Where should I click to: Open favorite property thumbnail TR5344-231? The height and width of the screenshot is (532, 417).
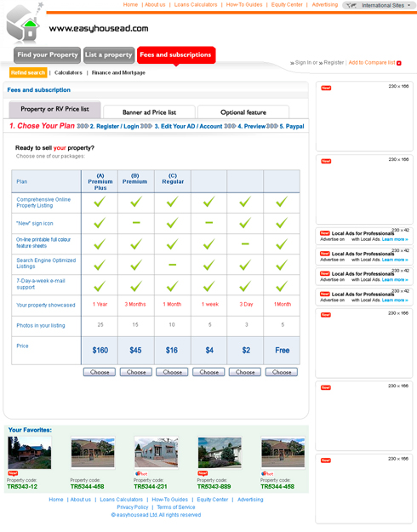tap(156, 452)
